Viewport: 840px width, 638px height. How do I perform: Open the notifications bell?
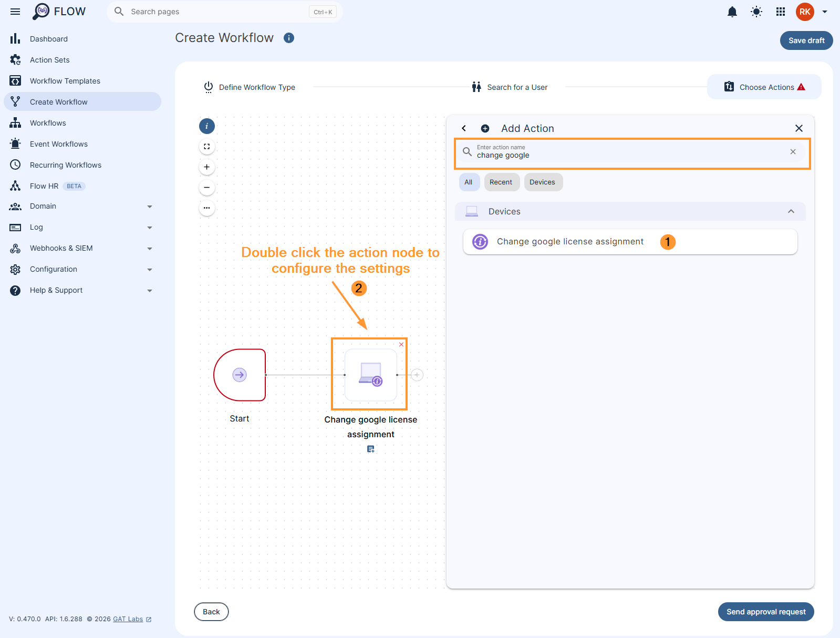pyautogui.click(x=732, y=12)
